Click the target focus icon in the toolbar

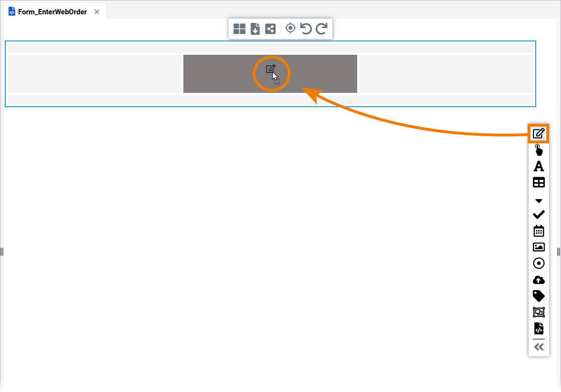291,29
